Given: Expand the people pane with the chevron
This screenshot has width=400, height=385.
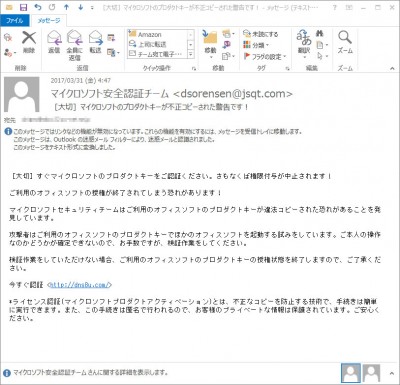Looking at the screenshot, I should pyautogui.click(x=392, y=373).
